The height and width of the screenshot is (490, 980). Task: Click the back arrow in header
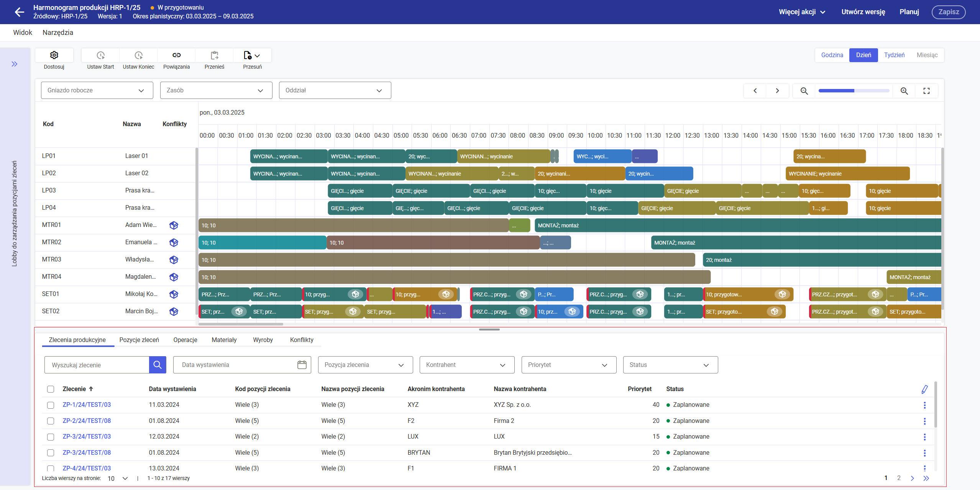[19, 12]
